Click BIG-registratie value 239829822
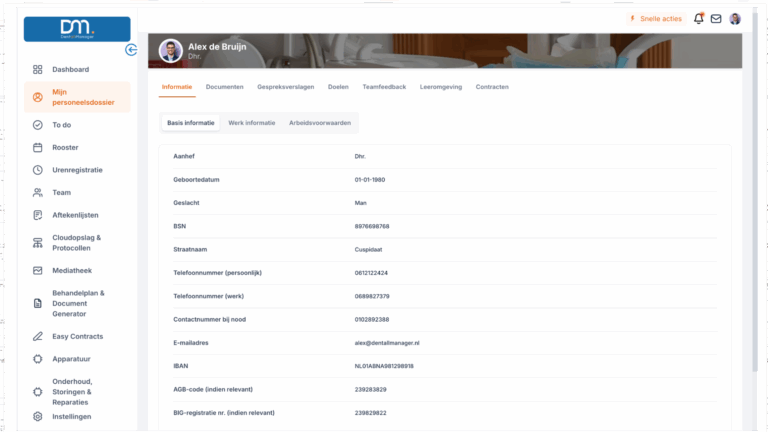The width and height of the screenshot is (768, 432). (370, 413)
